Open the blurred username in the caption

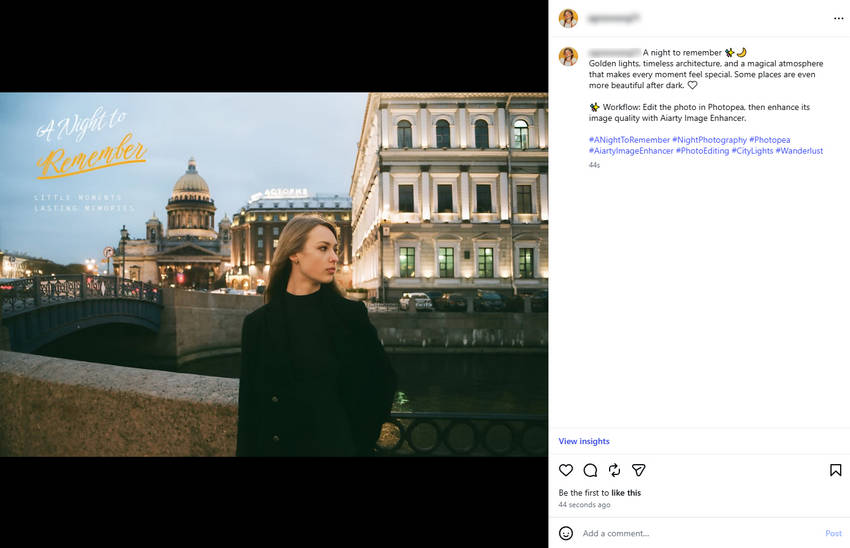pyautogui.click(x=615, y=53)
